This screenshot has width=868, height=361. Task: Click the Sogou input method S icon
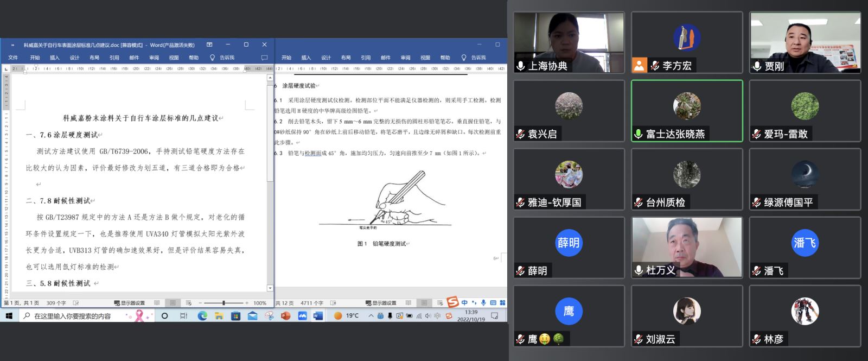tap(452, 302)
